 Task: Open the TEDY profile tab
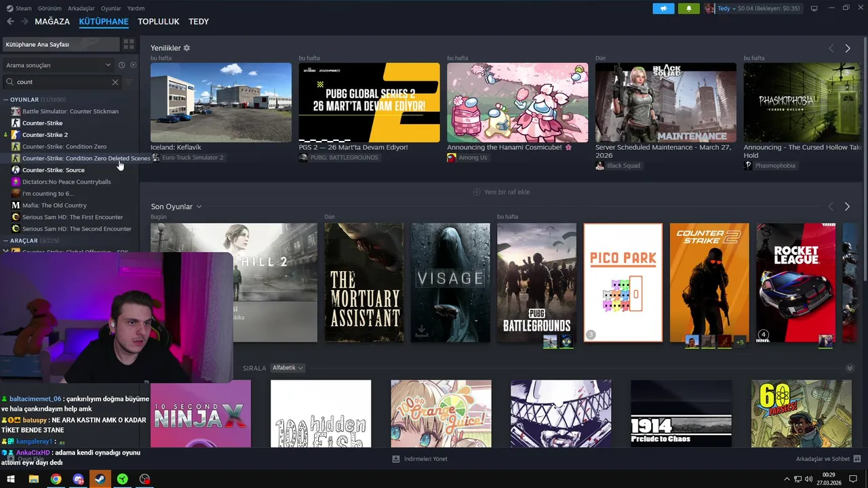coord(199,22)
